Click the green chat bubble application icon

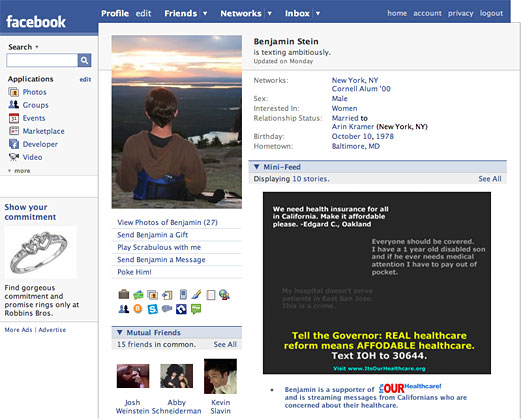point(196,309)
